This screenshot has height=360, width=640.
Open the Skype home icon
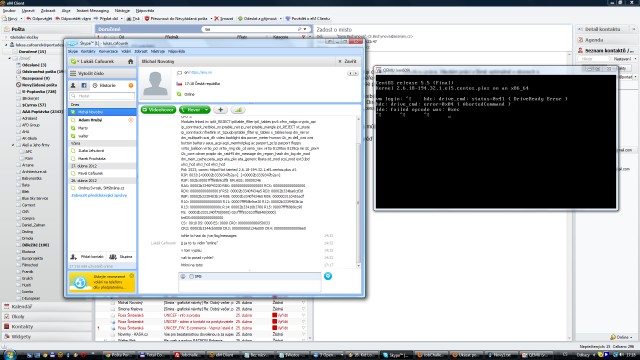pos(131,62)
